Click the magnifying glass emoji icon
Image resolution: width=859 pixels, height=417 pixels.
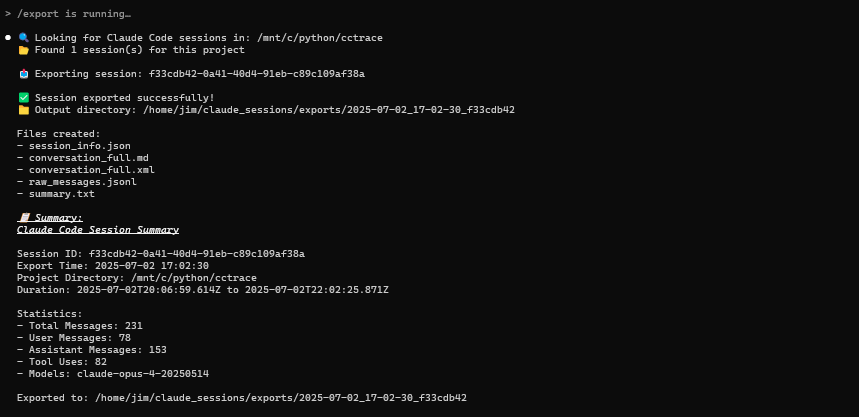[x=24, y=38]
